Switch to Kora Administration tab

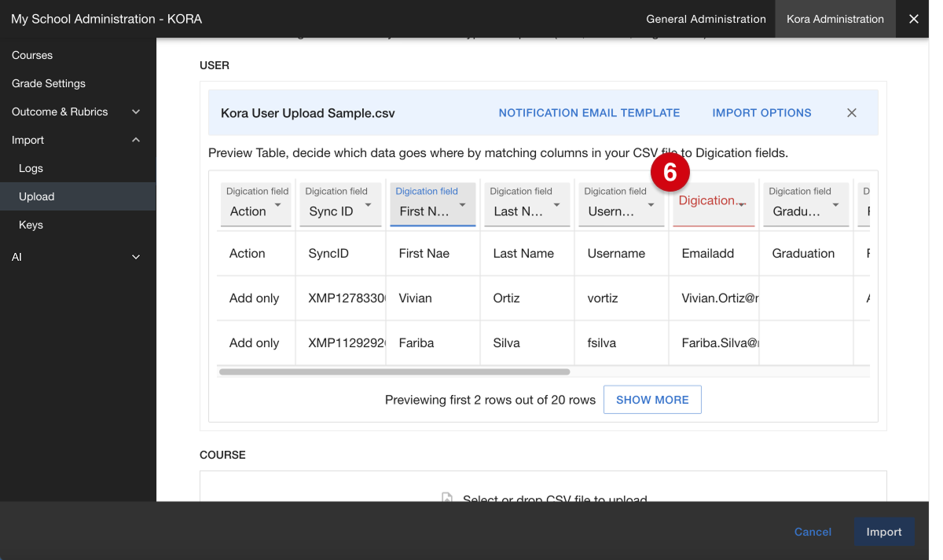click(x=835, y=19)
